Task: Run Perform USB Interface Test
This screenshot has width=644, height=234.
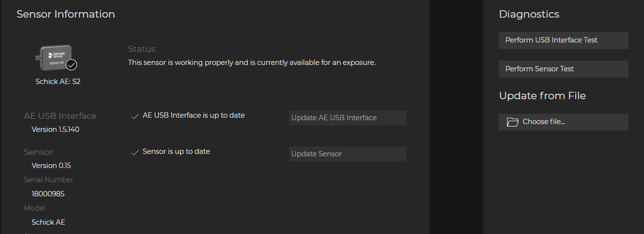Action: [x=563, y=40]
